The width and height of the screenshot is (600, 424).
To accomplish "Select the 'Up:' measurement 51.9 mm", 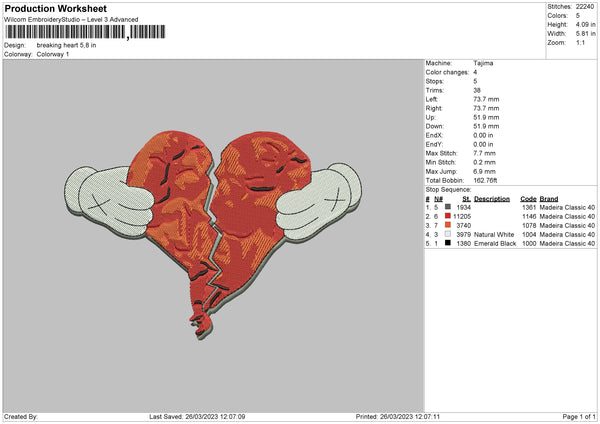I will [486, 117].
